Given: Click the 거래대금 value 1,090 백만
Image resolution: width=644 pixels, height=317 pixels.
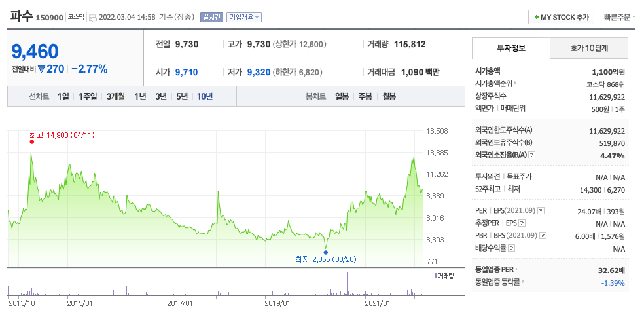Looking at the screenshot, I should (420, 72).
